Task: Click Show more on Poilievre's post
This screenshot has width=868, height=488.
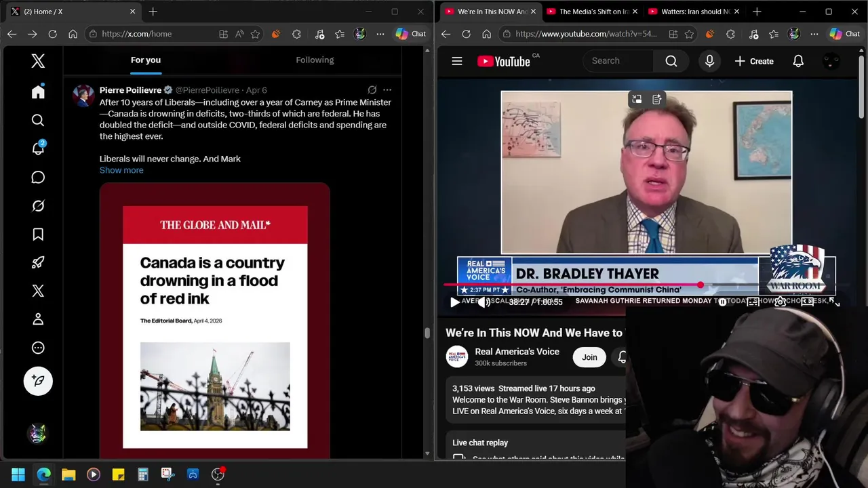Action: (x=121, y=170)
